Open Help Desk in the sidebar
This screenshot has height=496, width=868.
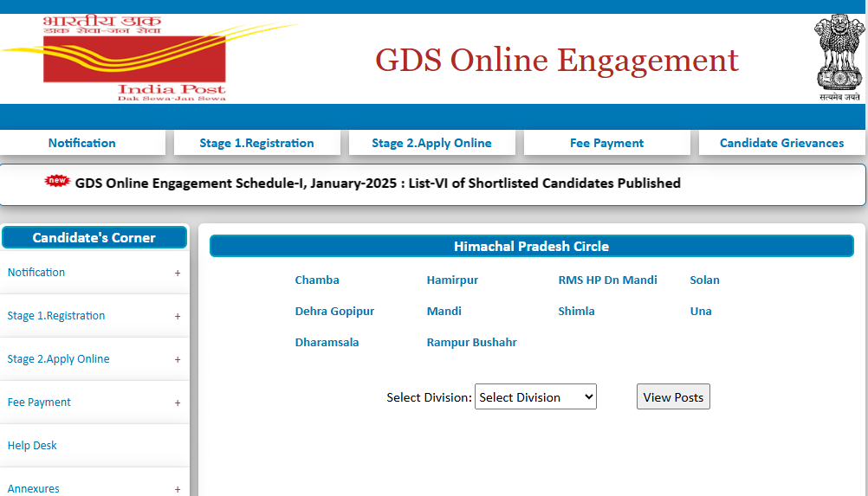[x=32, y=446]
